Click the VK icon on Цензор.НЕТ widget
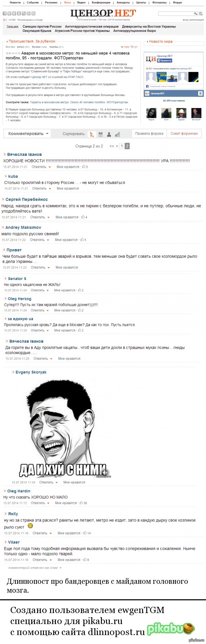 click(200, 93)
